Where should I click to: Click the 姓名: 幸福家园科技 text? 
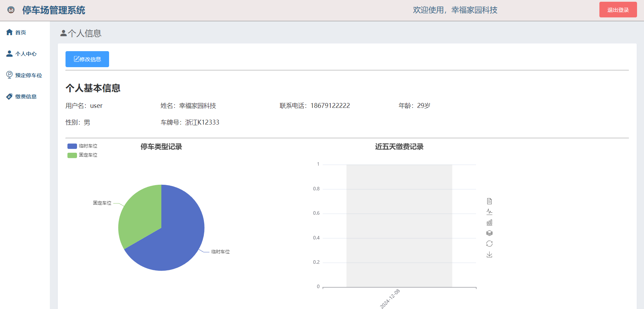188,105
